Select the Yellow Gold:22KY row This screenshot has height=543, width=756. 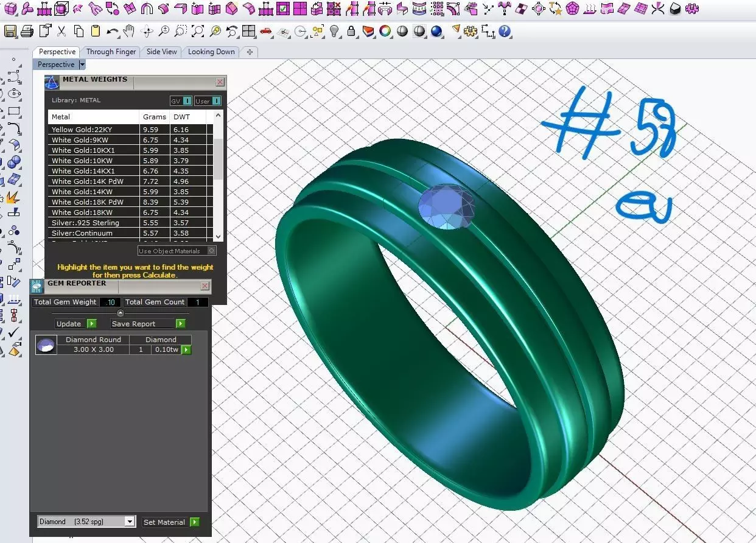pyautogui.click(x=130, y=130)
